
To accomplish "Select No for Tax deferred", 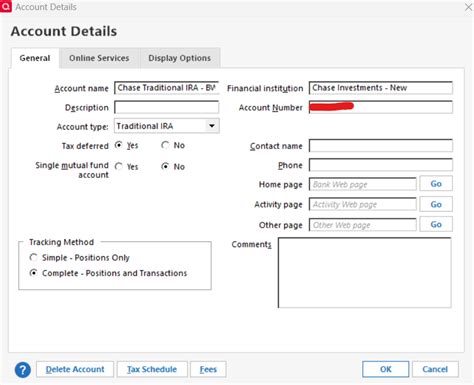I will pos(165,145).
